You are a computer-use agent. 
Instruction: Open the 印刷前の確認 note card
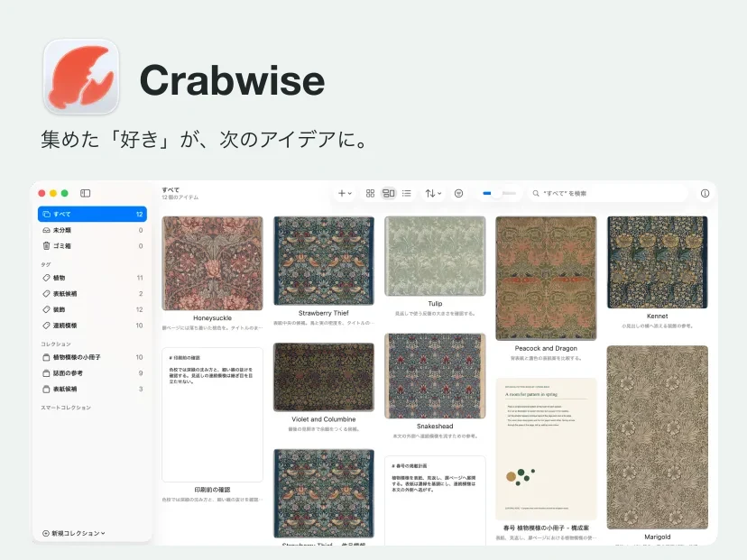click(x=213, y=415)
